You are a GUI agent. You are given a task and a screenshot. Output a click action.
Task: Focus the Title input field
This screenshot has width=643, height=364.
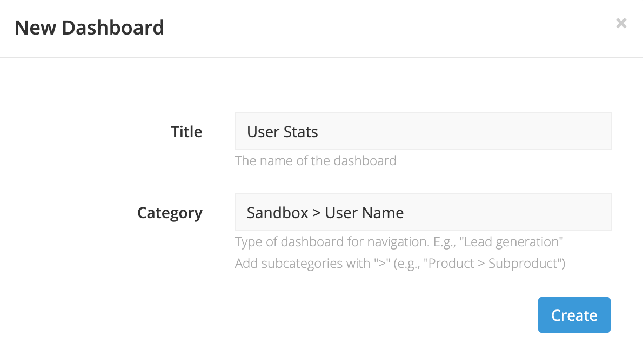pyautogui.click(x=423, y=131)
